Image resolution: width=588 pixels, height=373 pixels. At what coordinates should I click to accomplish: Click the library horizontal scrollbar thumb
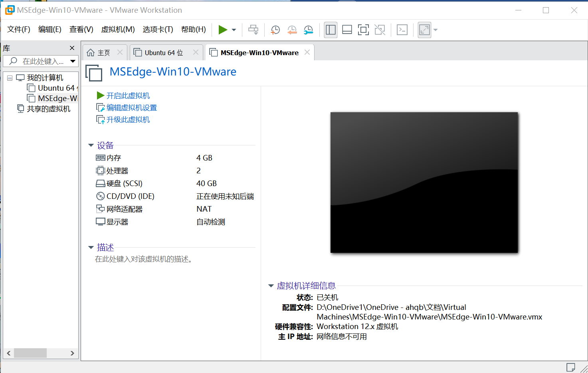click(x=30, y=353)
